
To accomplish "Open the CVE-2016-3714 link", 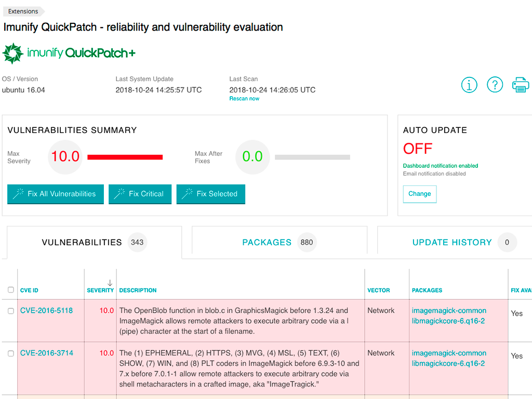I will (x=46, y=353).
